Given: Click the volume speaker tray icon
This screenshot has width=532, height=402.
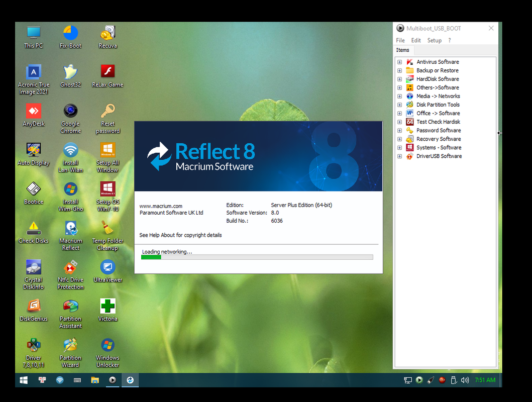Looking at the screenshot, I should click(465, 380).
